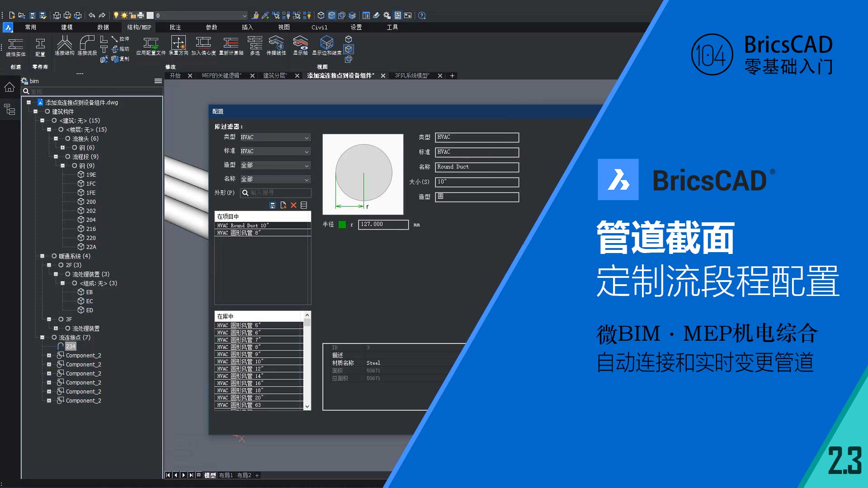Collapse the 流接头 (6) tree node
This screenshot has height=488, width=868.
(x=56, y=139)
